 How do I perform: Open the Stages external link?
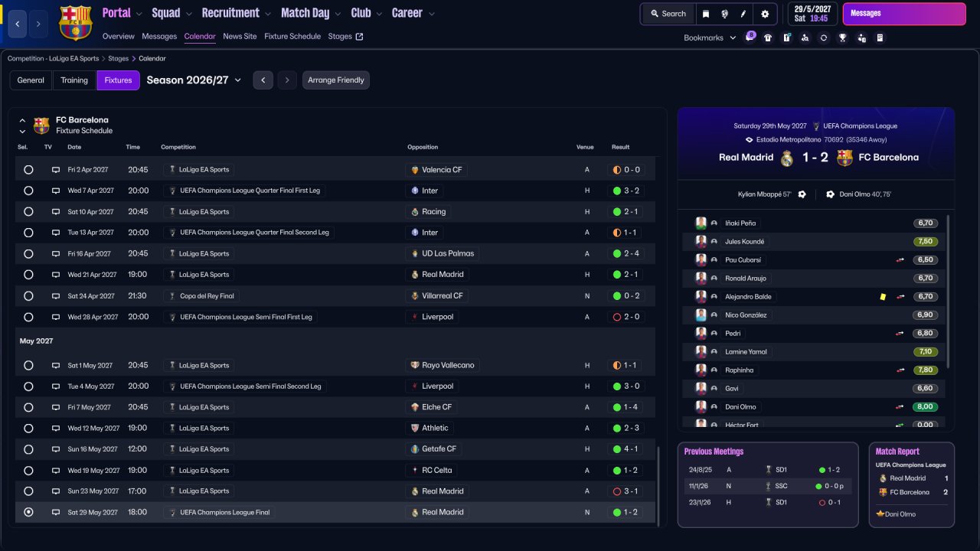point(346,37)
